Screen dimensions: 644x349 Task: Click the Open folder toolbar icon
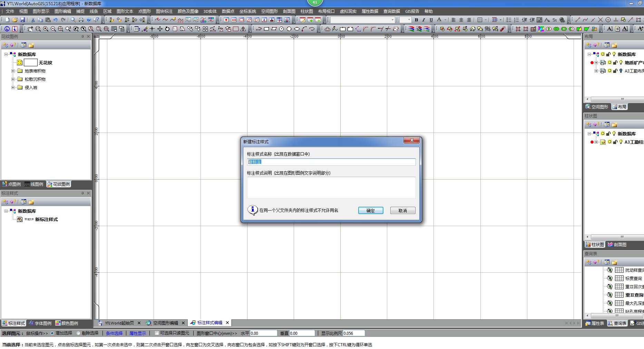pyautogui.click(x=15, y=20)
